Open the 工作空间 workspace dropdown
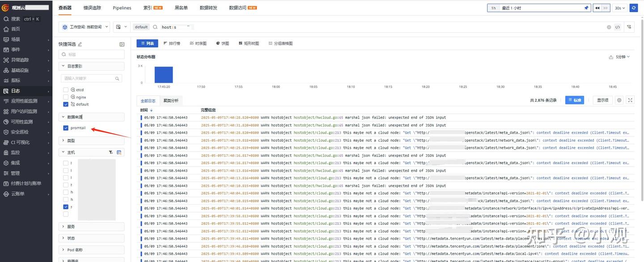644x262 pixels. (x=84, y=27)
